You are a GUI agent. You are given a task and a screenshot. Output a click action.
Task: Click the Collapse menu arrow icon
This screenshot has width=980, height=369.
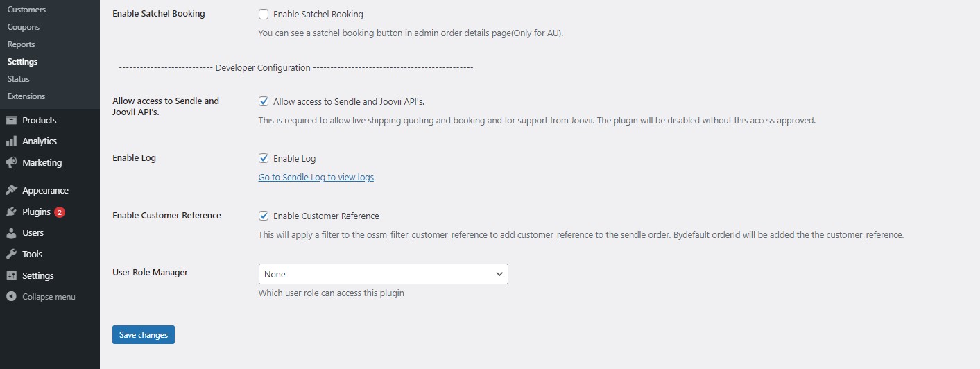point(11,297)
